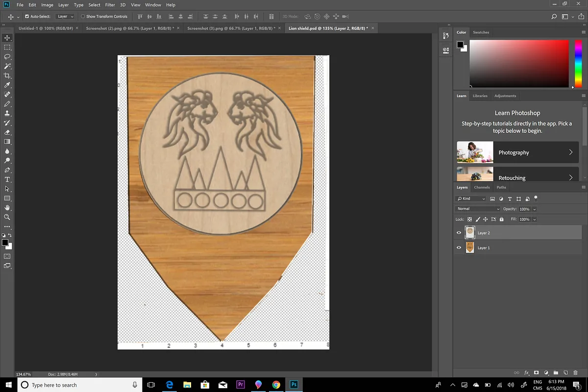Expand the Auto-Select Layer dropdown
This screenshot has height=392, width=588.
65,17
